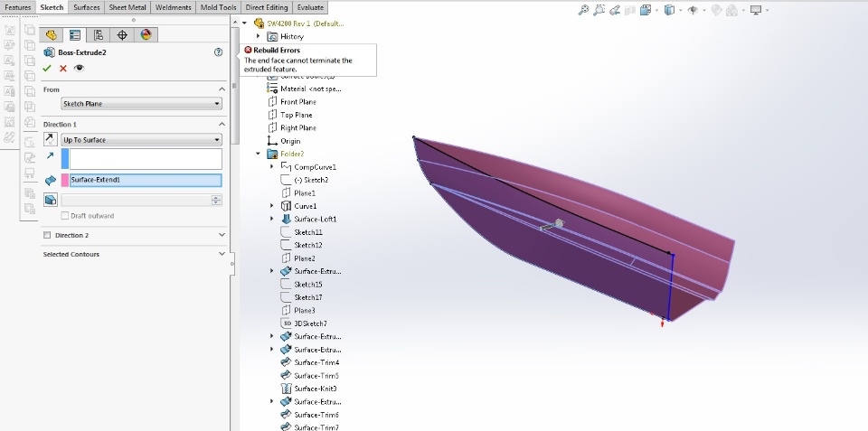Collapse the Direction 1 section chevron
868x431 pixels.
pos(222,125)
